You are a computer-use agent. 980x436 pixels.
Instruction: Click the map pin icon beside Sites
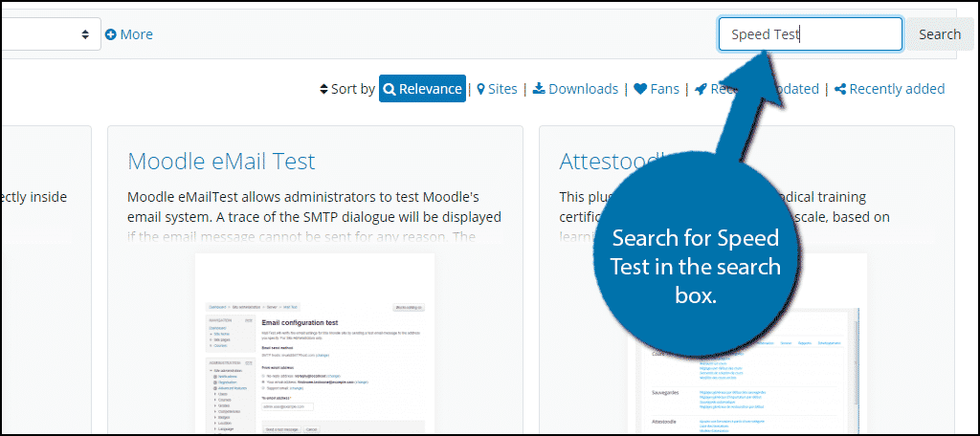(480, 89)
